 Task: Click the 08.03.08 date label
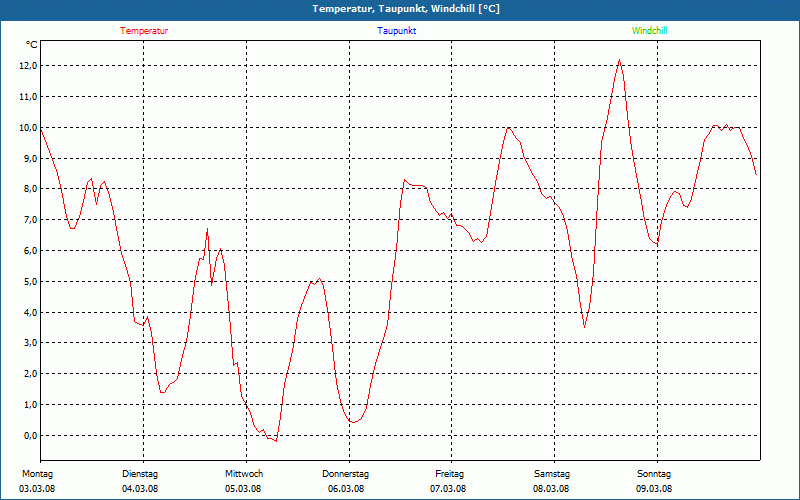click(551, 489)
